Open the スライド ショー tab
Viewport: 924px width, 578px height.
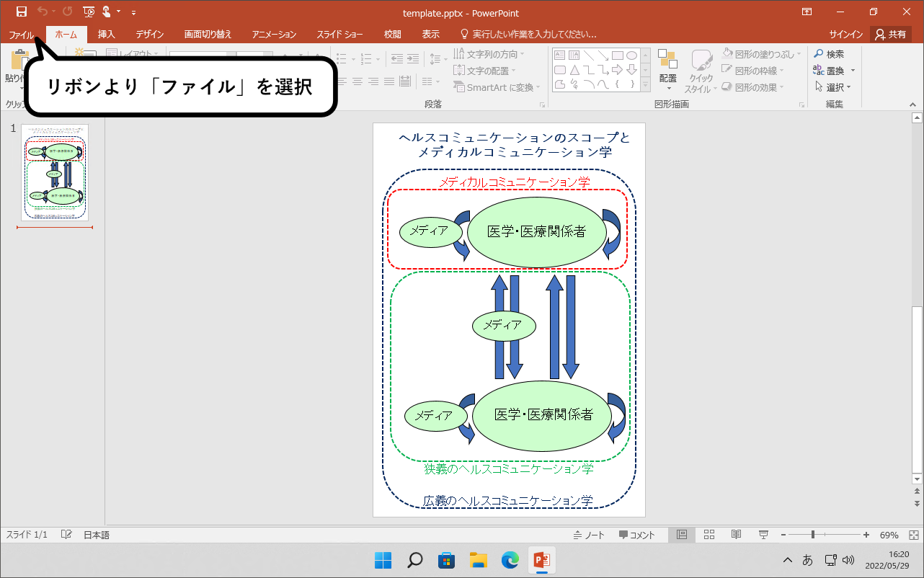tap(339, 33)
